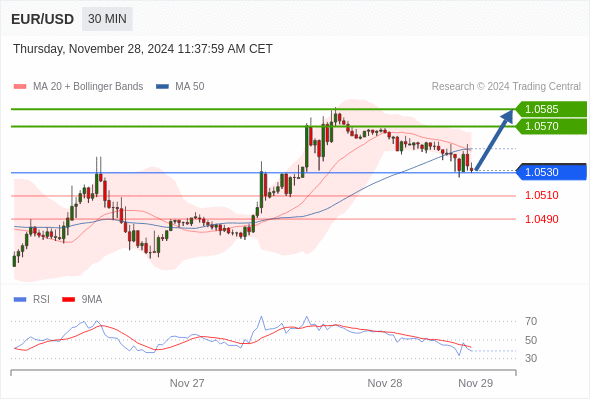This screenshot has height=400, width=590.
Task: Click the red MA 20 Bollinger legend swatch
Action: pos(20,87)
